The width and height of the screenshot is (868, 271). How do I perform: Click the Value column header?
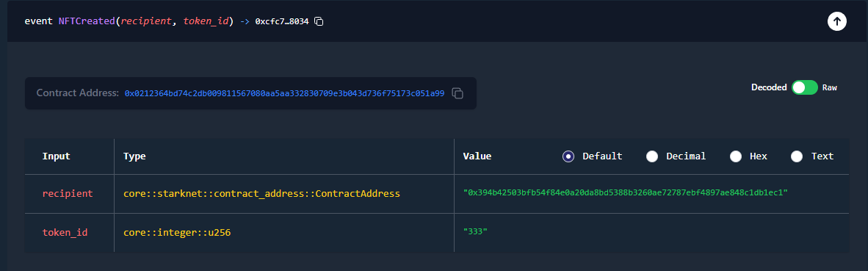pyautogui.click(x=477, y=156)
